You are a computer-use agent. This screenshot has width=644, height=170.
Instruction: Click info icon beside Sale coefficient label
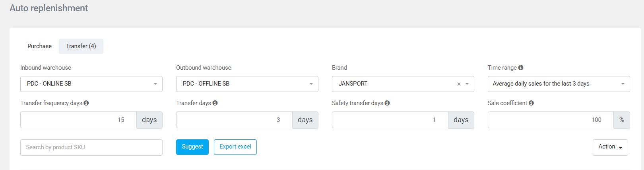point(531,103)
